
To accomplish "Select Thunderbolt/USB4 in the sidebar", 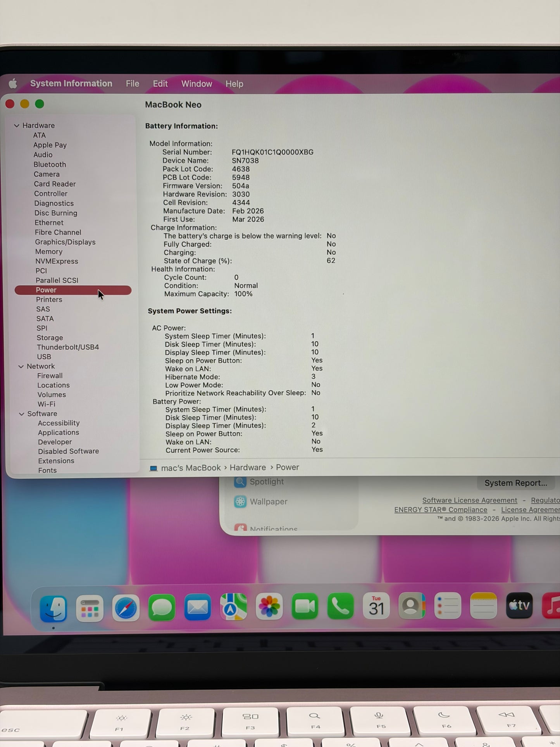I will (68, 347).
